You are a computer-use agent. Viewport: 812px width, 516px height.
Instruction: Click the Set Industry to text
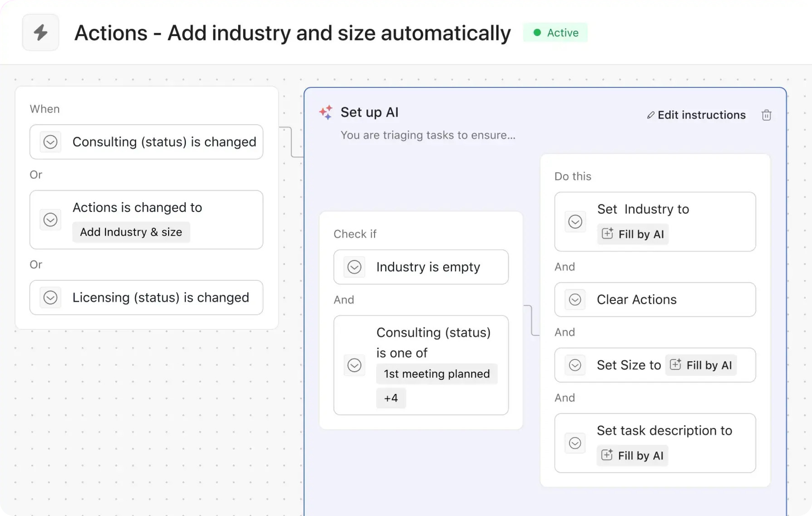(x=643, y=209)
